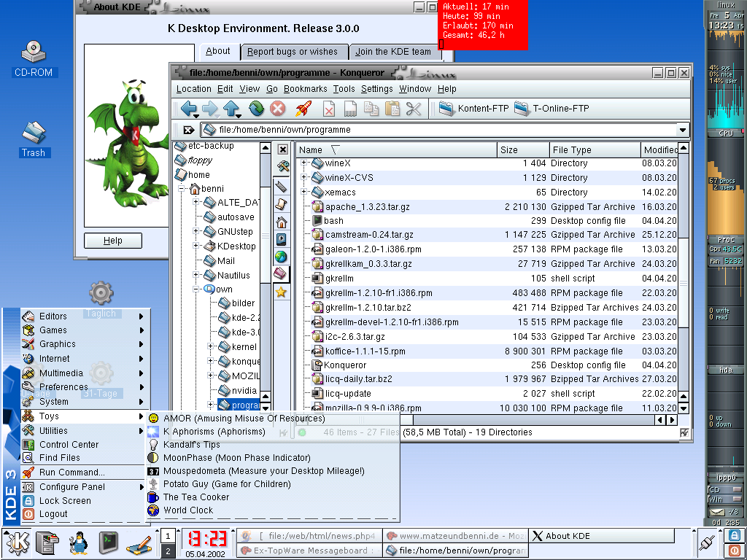Launch the terminal from the panel
This screenshot has height=560, width=747.
coord(109,542)
